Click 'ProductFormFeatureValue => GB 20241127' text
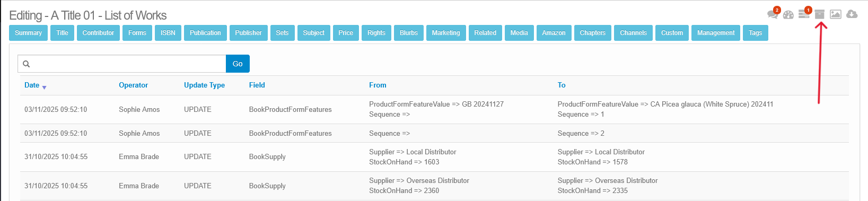 pyautogui.click(x=436, y=104)
